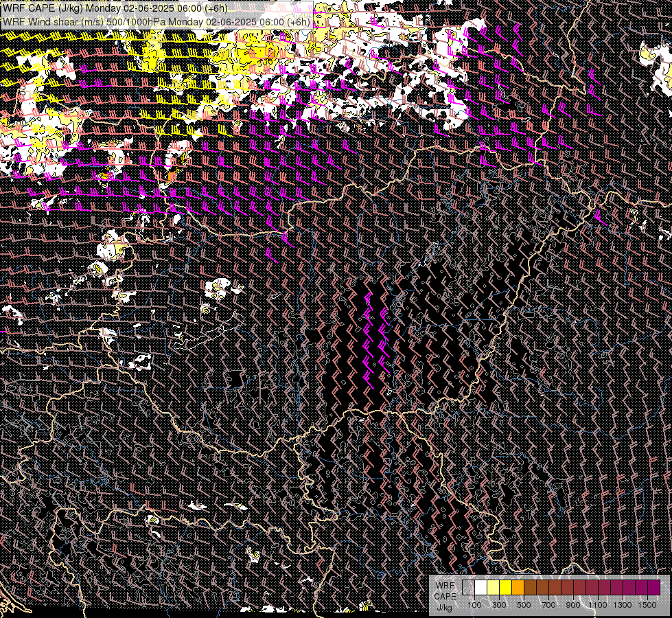This screenshot has height=618, width=672.
Task: Select the orange legend swatch
Action: [x=518, y=588]
